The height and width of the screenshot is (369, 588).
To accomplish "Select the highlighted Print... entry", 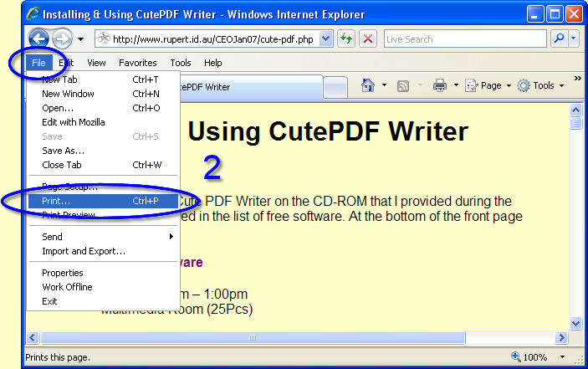I will pyautogui.click(x=102, y=201).
